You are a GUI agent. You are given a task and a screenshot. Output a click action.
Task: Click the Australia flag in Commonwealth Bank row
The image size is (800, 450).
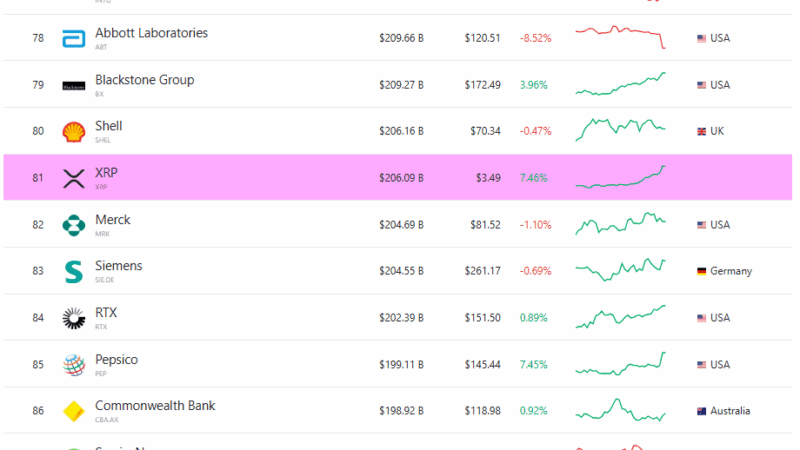(x=702, y=411)
